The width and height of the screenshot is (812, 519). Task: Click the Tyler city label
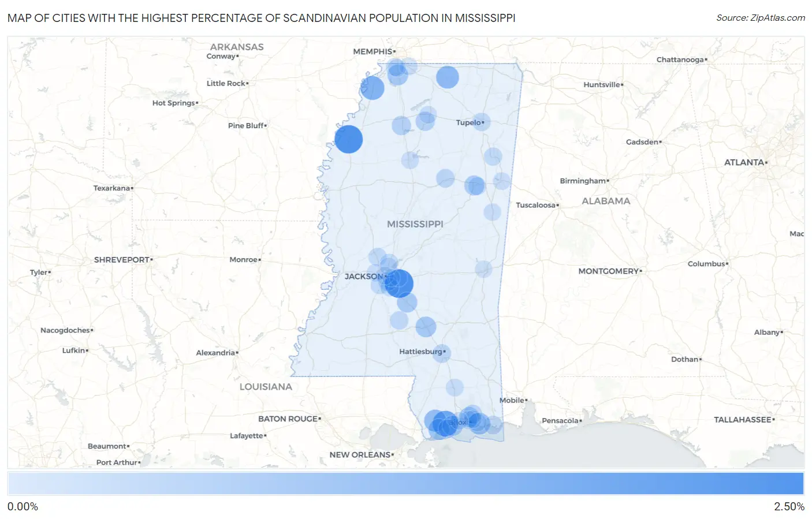coord(39,272)
